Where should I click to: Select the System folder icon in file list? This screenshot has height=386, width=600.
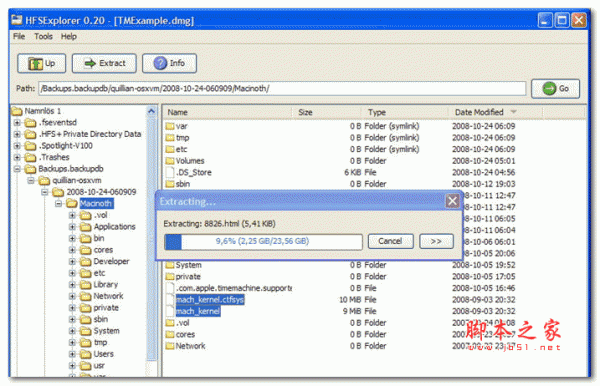coord(170,265)
